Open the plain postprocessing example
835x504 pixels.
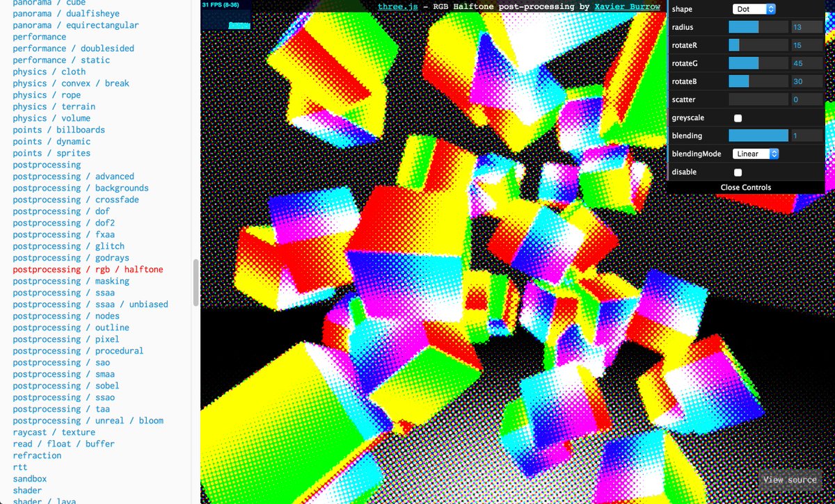[x=47, y=165]
